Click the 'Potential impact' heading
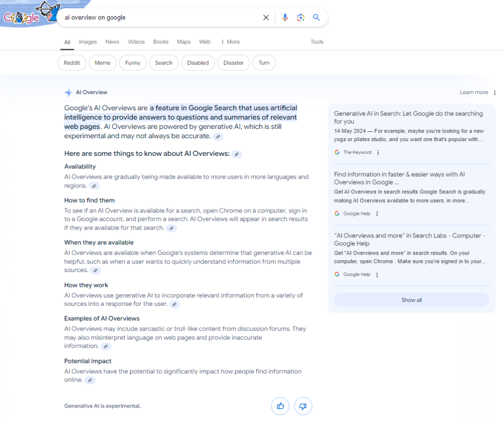This screenshot has height=421, width=504. click(88, 361)
